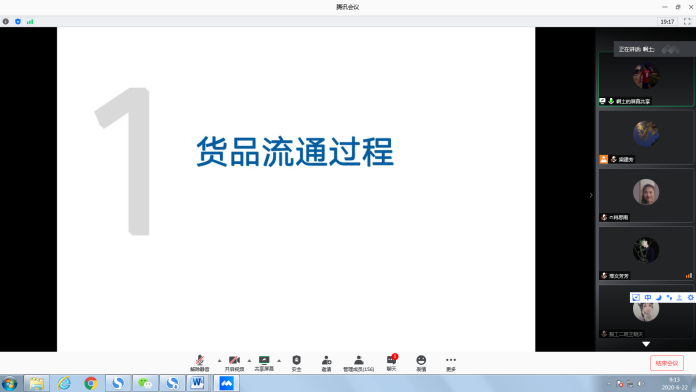696x392 pixels.
Task: Open Manage Members (156) panel
Action: (x=359, y=363)
